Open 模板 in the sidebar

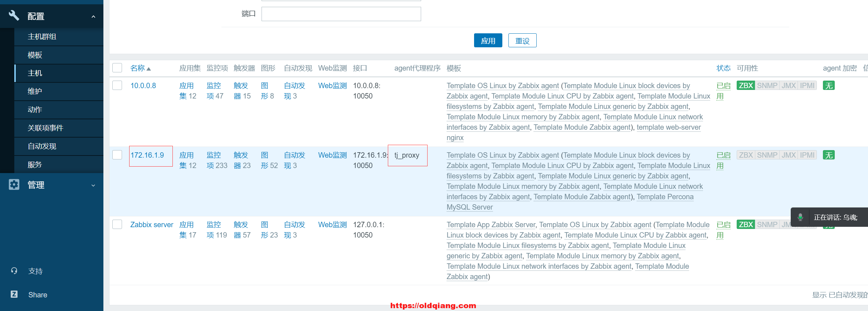coord(59,55)
